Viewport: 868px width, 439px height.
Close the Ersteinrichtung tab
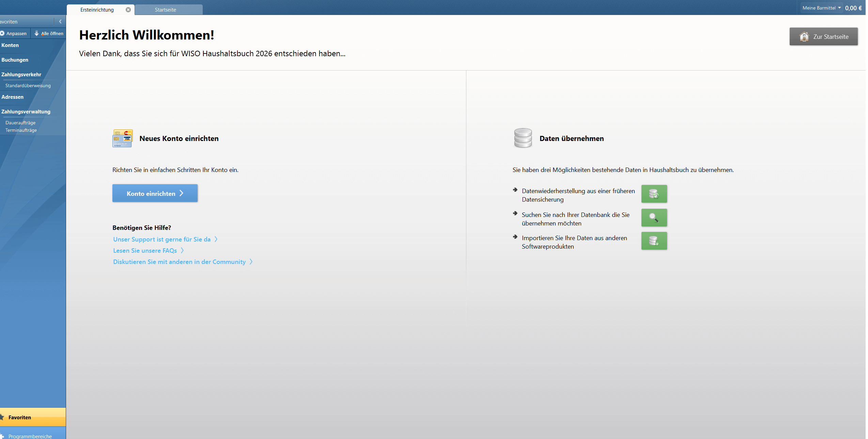(128, 10)
